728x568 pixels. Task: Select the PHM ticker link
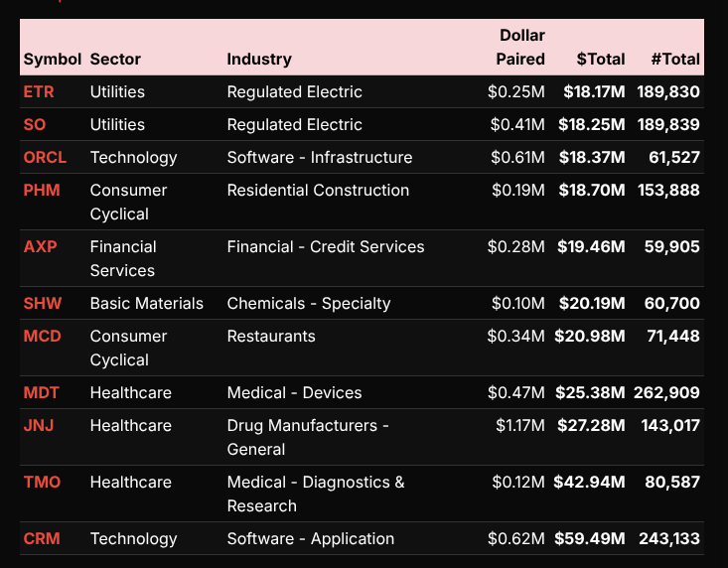click(42, 191)
